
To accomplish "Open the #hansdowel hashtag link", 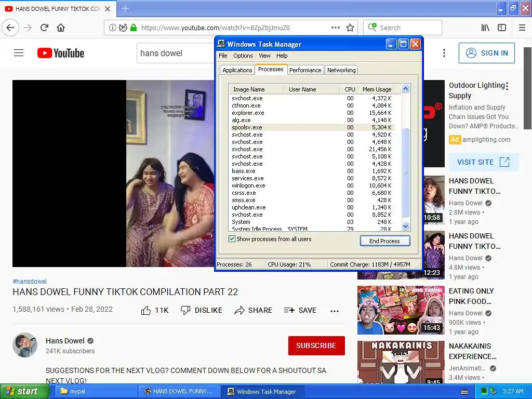I will click(x=30, y=281).
